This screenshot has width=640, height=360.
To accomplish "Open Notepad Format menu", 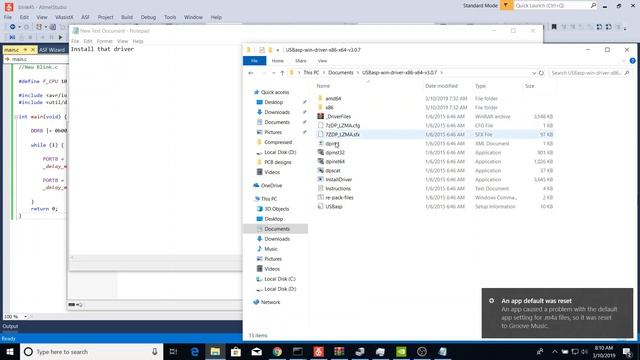I will tap(104, 41).
